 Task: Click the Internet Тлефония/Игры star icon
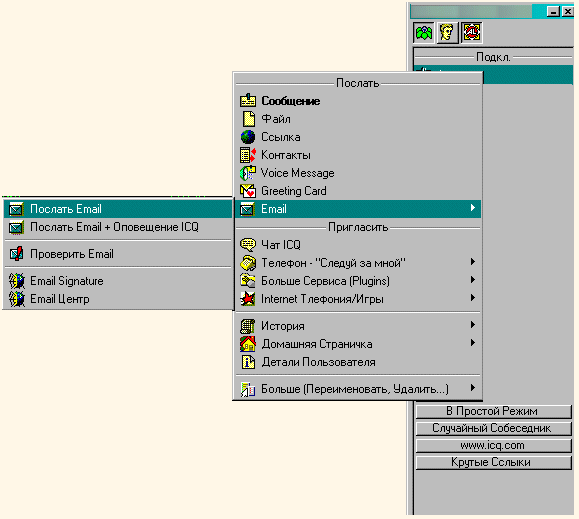(248, 299)
